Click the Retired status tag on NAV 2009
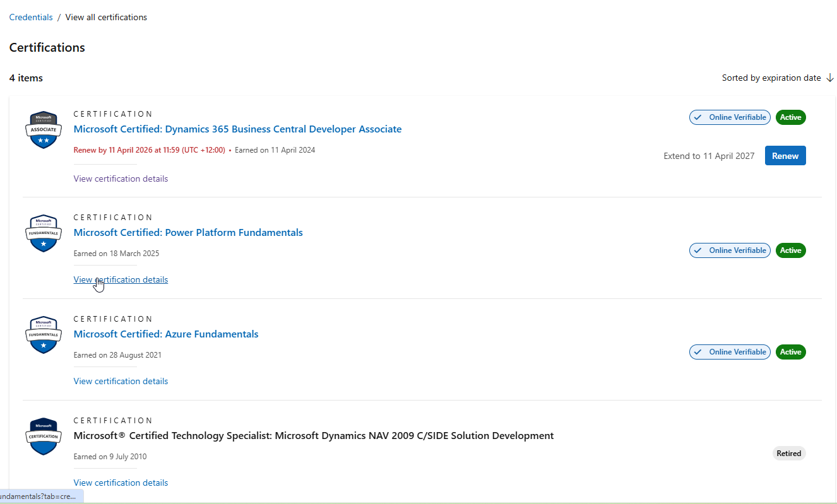The width and height of the screenshot is (837, 504). click(x=789, y=454)
